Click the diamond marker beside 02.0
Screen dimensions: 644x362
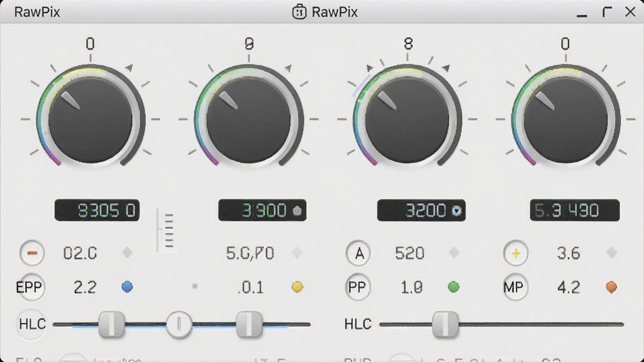pyautogui.click(x=127, y=253)
